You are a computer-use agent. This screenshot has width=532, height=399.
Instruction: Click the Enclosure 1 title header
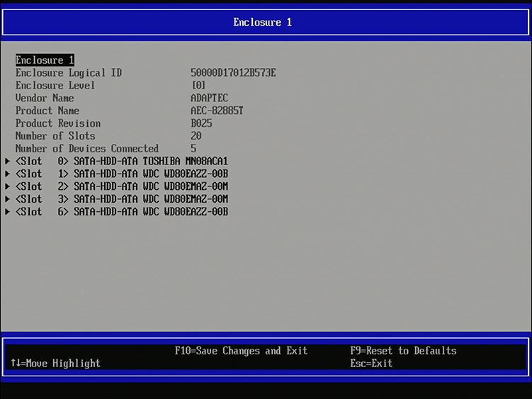pos(262,23)
